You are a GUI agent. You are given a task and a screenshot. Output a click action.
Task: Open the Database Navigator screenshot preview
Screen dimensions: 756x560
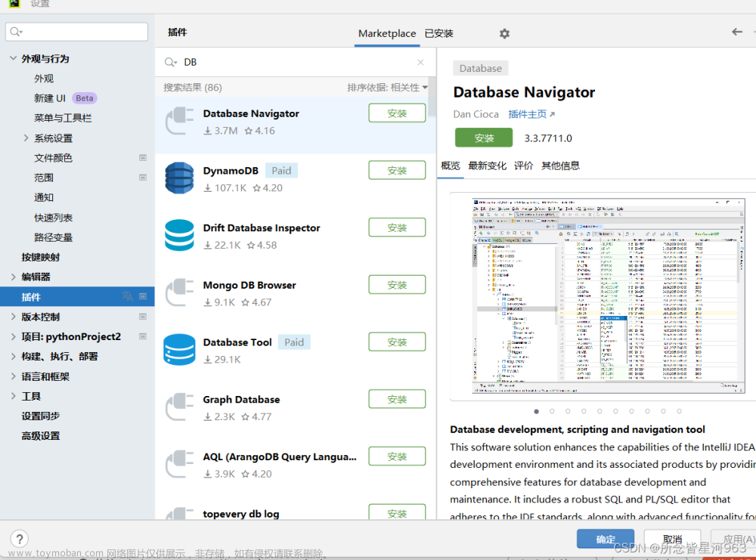[x=608, y=296]
